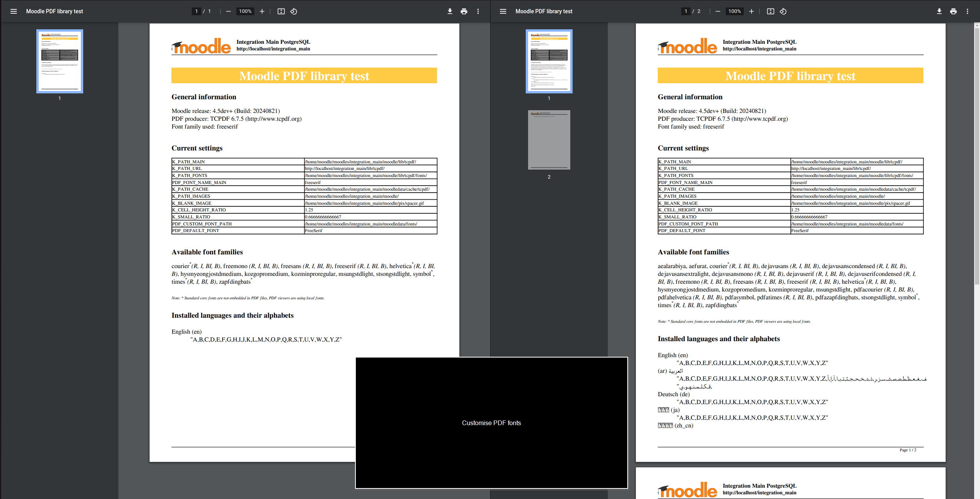
Task: Select page 1 thumbnail in left viewer
Action: click(60, 61)
